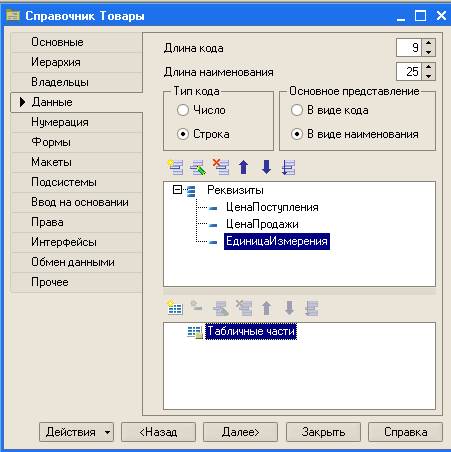Increase Длина кода with up arrow
The width and height of the screenshot is (451, 452).
[429, 43]
